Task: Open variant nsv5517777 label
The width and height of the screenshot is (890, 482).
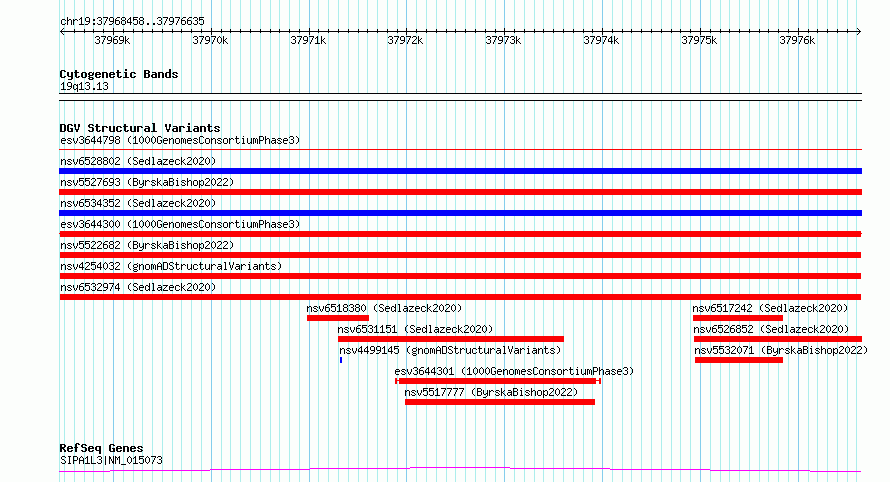Action: click(491, 392)
